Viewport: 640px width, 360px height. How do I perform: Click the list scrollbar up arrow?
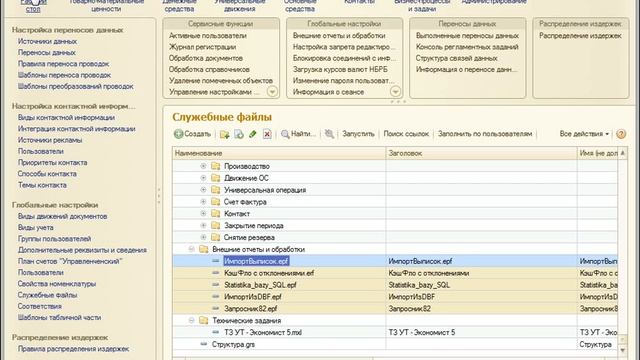point(622,153)
